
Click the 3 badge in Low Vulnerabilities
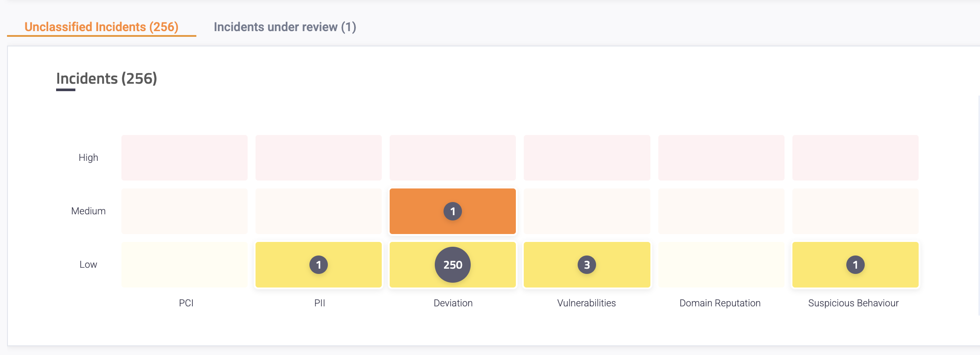click(587, 265)
